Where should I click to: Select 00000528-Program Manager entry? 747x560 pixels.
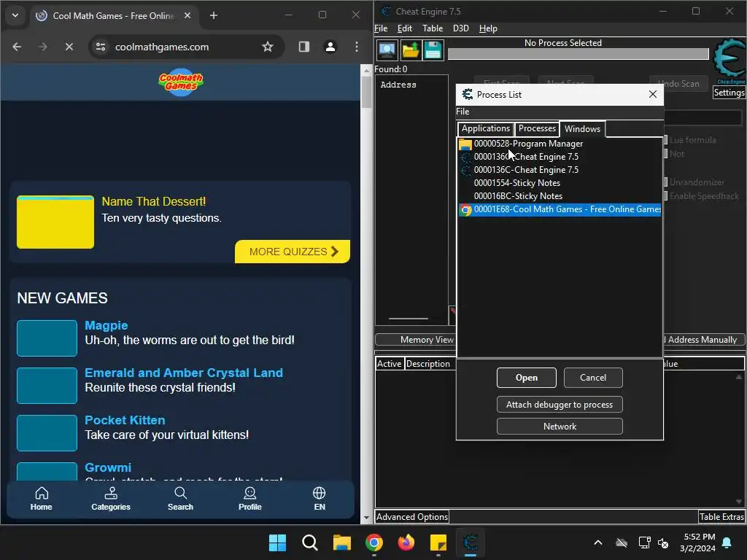coord(560,144)
